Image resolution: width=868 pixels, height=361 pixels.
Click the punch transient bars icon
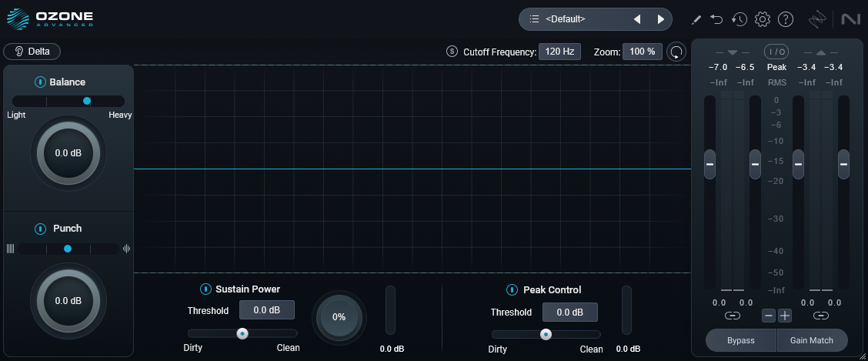tap(10, 249)
